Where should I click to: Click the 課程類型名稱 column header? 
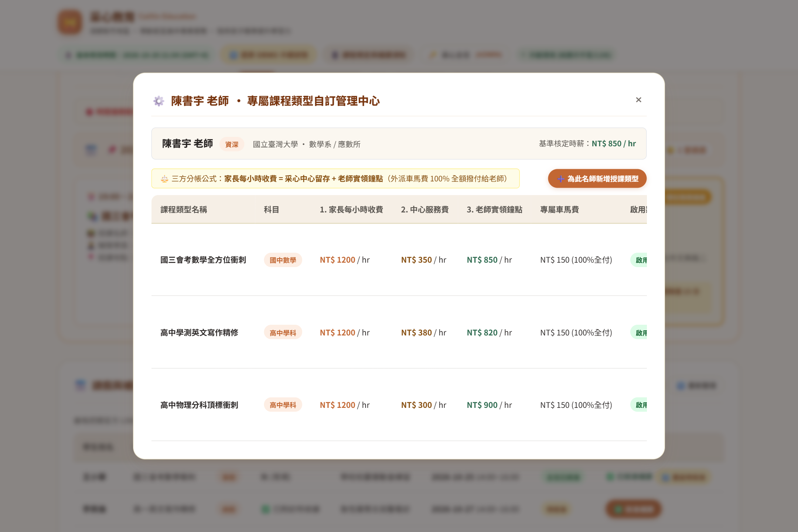(x=184, y=209)
